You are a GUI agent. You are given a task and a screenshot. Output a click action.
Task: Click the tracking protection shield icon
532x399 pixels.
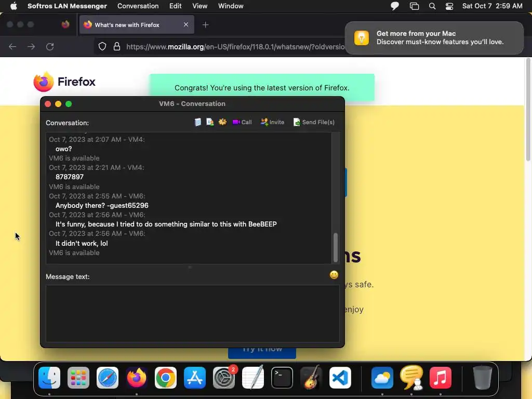(102, 46)
